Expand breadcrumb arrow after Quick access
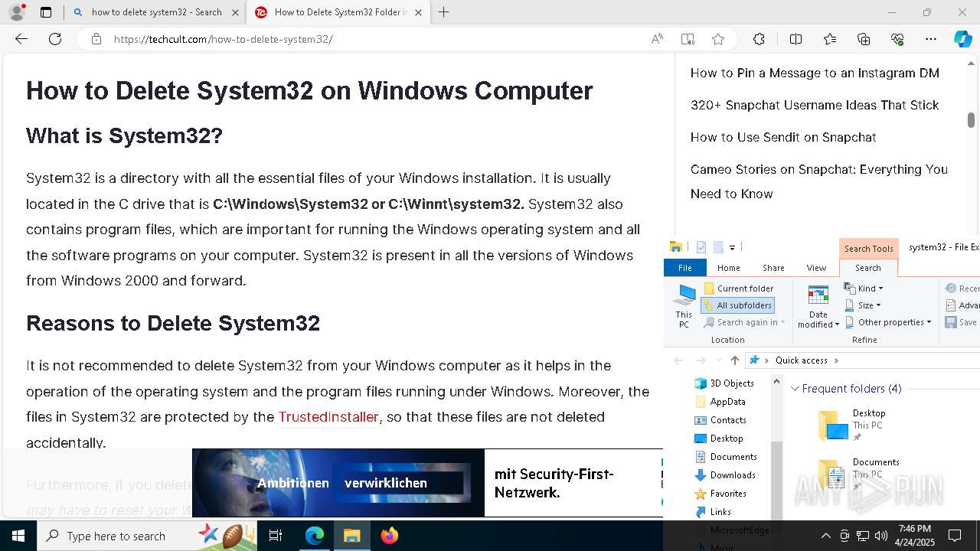The height and width of the screenshot is (551, 980). pyautogui.click(x=836, y=360)
